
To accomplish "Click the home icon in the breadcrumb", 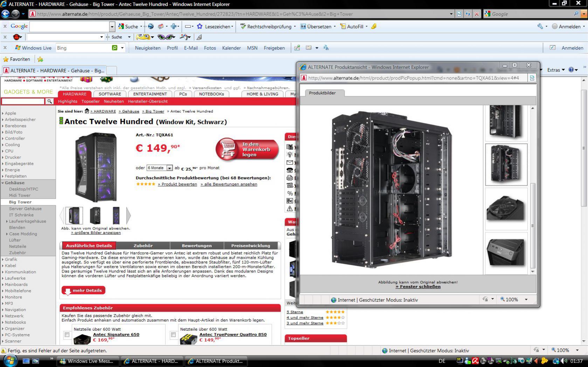I will pyautogui.click(x=87, y=111).
